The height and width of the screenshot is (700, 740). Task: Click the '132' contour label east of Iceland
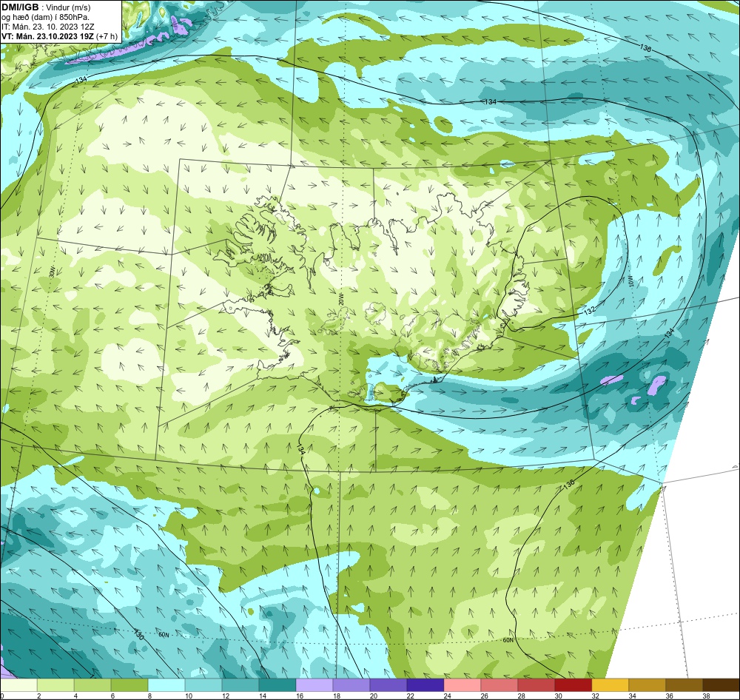[589, 310]
